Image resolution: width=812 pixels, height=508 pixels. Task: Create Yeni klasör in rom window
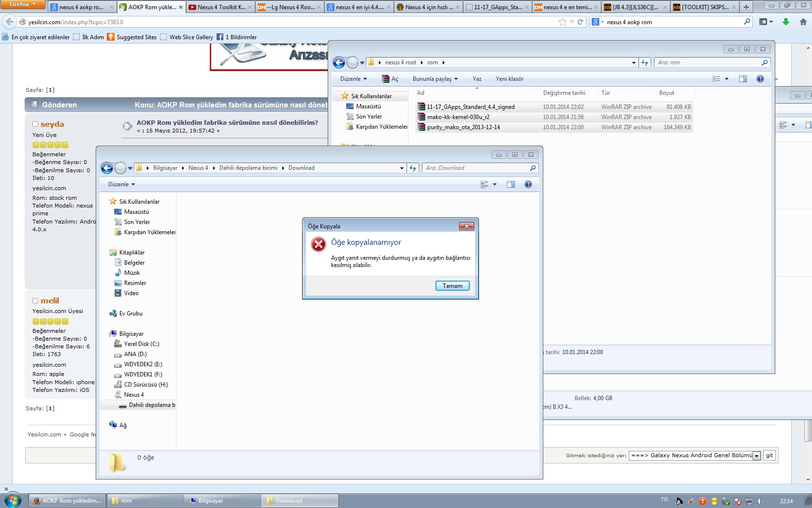(509, 79)
